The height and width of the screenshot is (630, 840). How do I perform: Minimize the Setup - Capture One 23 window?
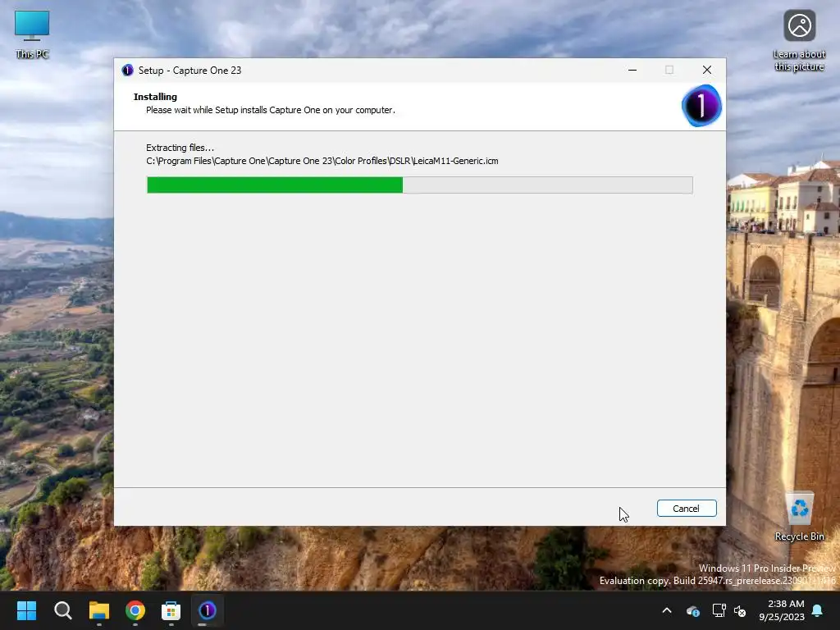pos(632,70)
